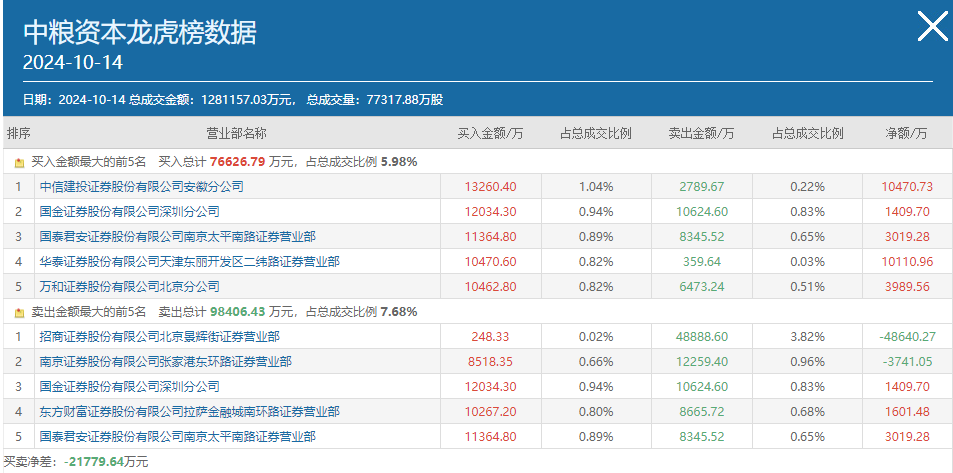Image resolution: width=953 pixels, height=473 pixels.
Task: Click the 0.02% proportion cell
Action: [596, 336]
